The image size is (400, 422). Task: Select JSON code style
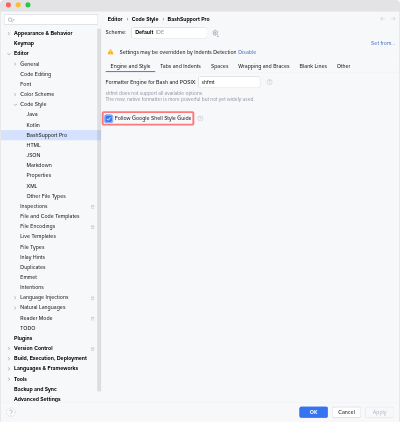[33, 155]
